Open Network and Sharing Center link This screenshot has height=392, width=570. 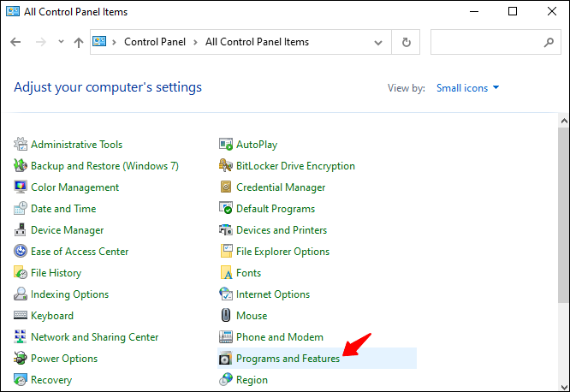(x=94, y=337)
